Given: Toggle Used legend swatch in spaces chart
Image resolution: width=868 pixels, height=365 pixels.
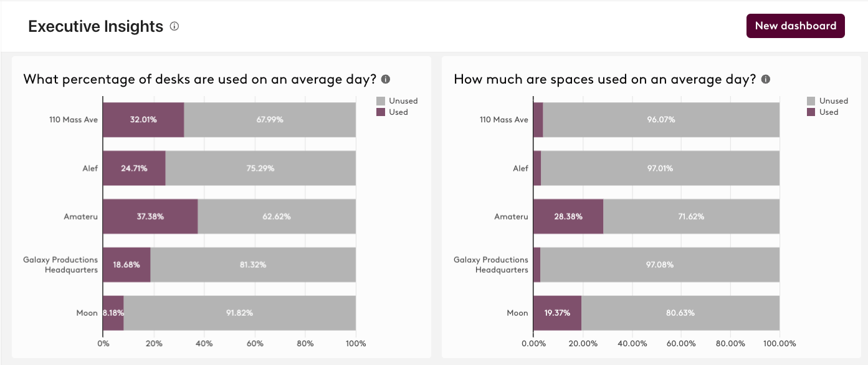Looking at the screenshot, I should click(811, 112).
